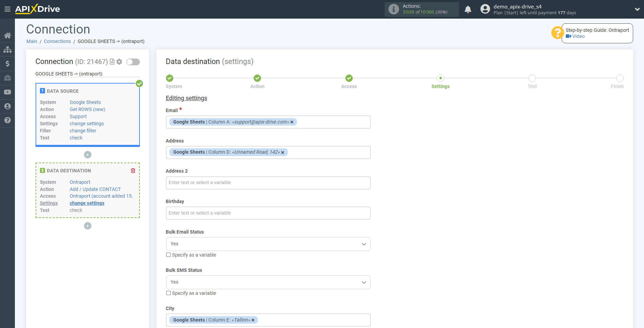Open the YouTube video icon in sidebar
The height and width of the screenshot is (328, 644).
7,92
